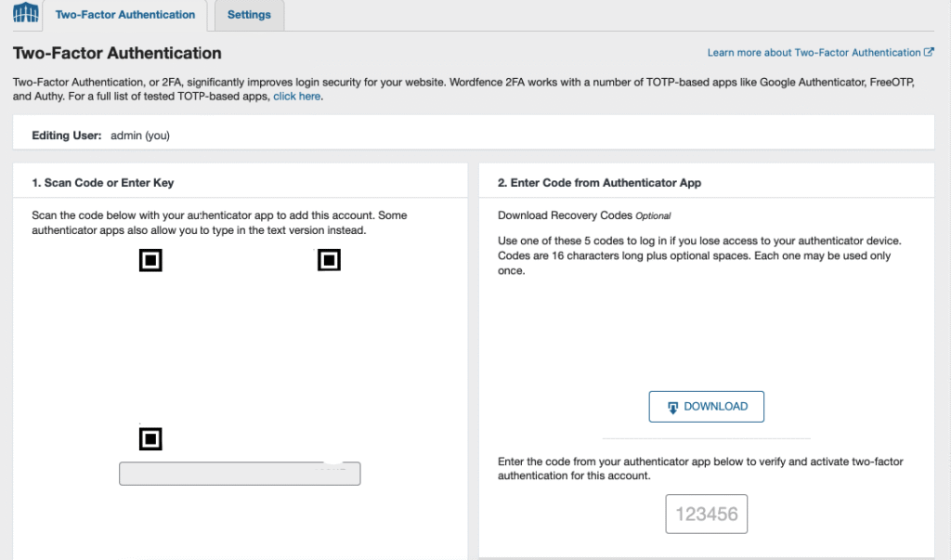Click the external-link icon beside Learn more

pos(929,52)
